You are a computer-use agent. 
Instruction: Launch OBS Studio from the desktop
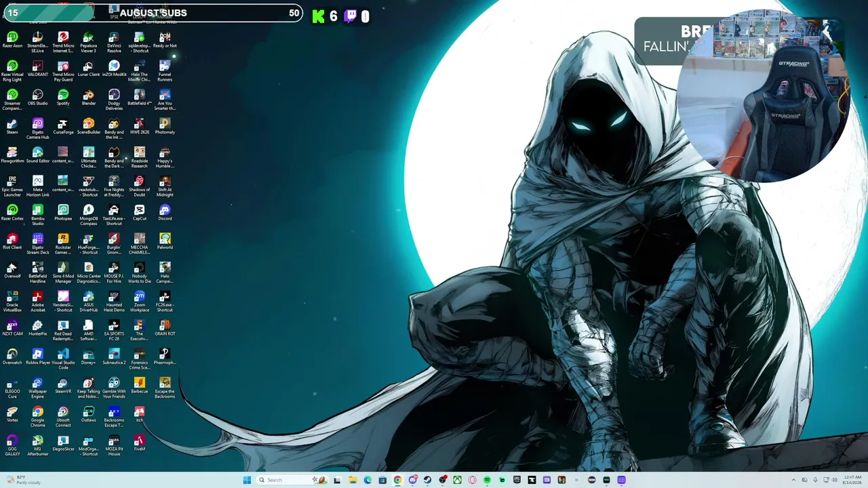[x=37, y=98]
